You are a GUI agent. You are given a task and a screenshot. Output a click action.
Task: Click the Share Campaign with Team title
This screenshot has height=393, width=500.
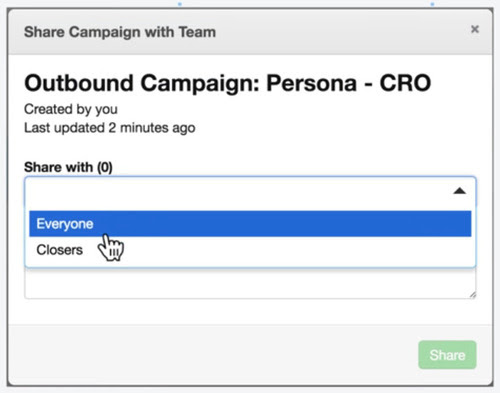120,32
